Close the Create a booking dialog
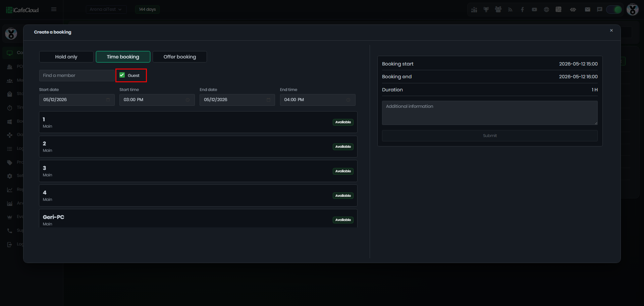Viewport: 644px width, 306px height. 611,31
